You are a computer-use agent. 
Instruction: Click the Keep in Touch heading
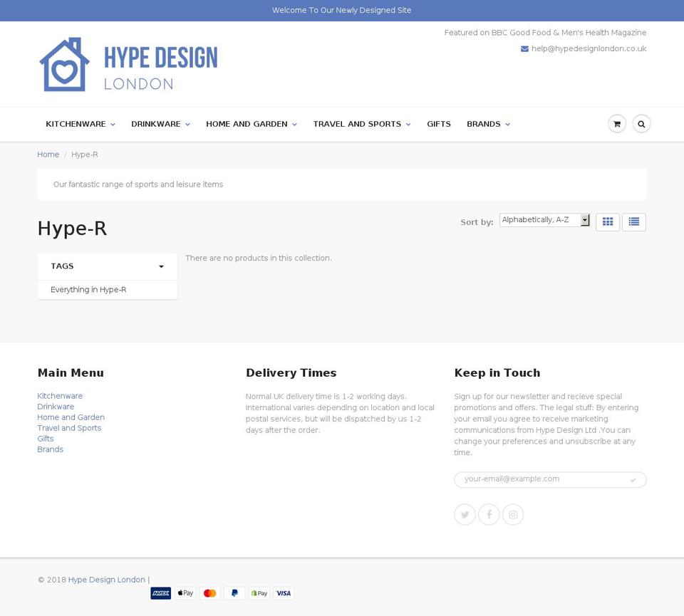tap(497, 373)
